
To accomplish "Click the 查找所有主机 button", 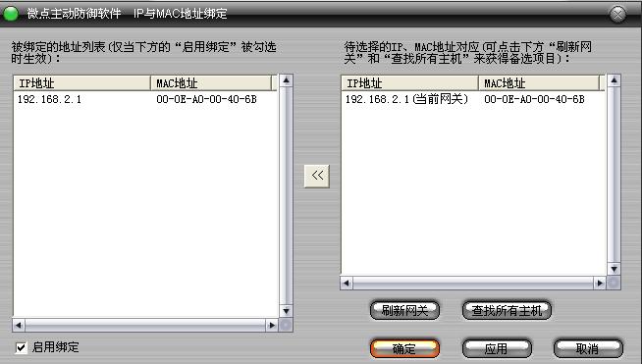I will click(x=507, y=310).
